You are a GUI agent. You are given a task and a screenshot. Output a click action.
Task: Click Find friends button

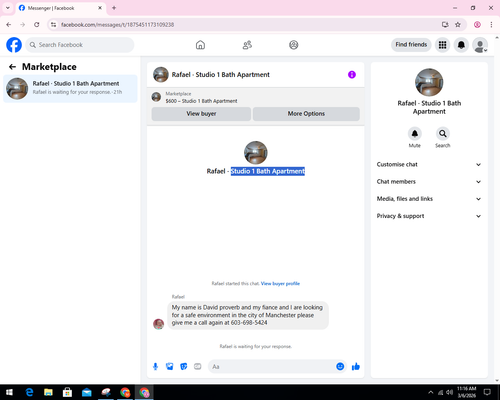tap(411, 45)
